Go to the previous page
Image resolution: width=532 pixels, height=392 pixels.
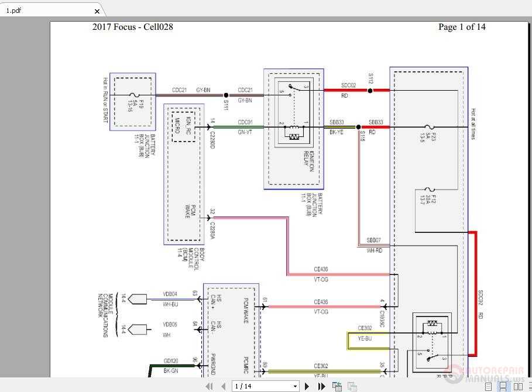[x=223, y=386]
